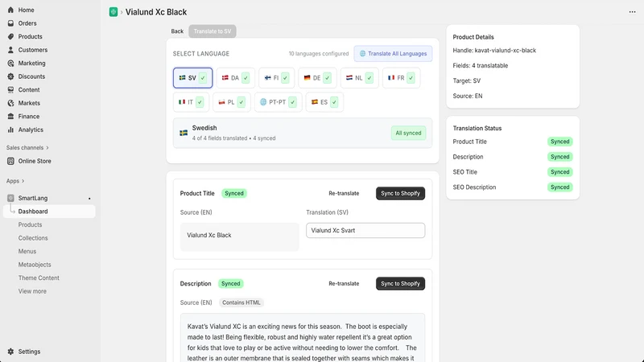Click the Back button
644x362 pixels.
[177, 31]
